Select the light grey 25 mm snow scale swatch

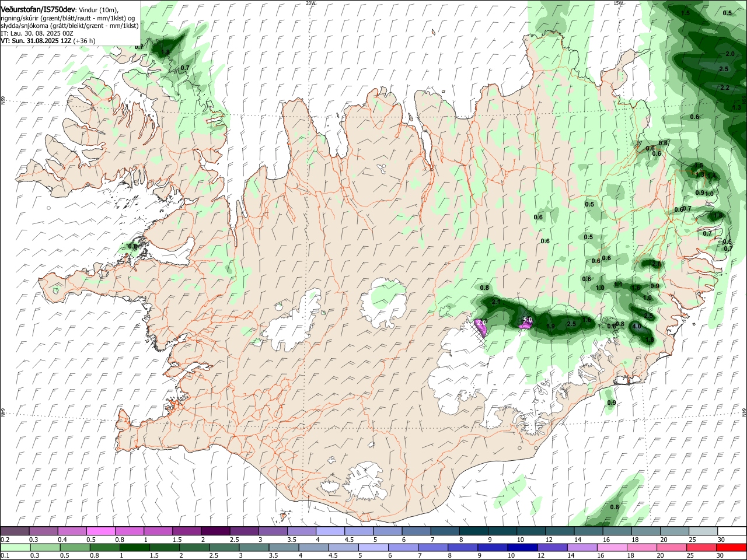(x=703, y=531)
